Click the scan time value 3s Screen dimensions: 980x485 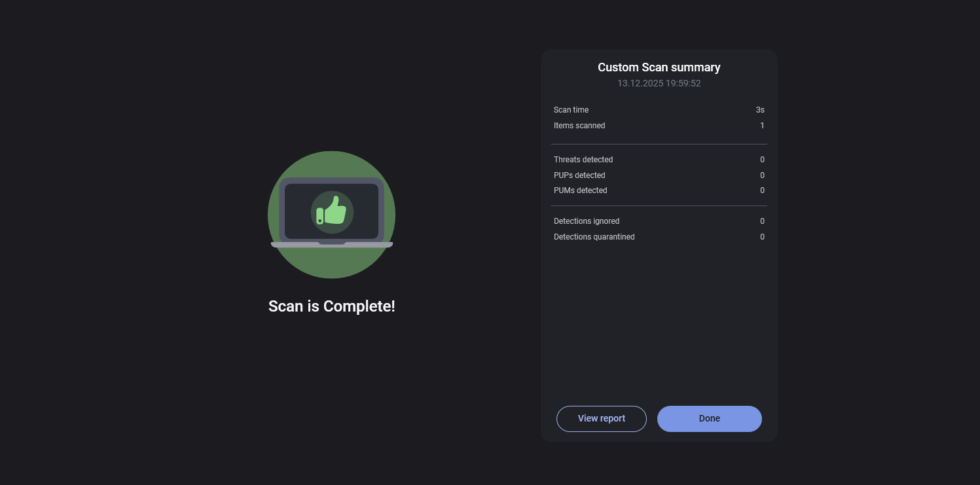760,110
